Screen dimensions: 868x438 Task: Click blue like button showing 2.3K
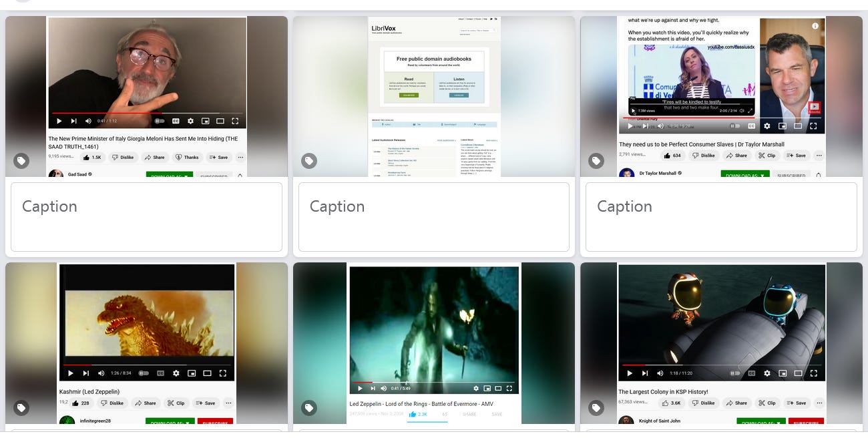coord(419,415)
